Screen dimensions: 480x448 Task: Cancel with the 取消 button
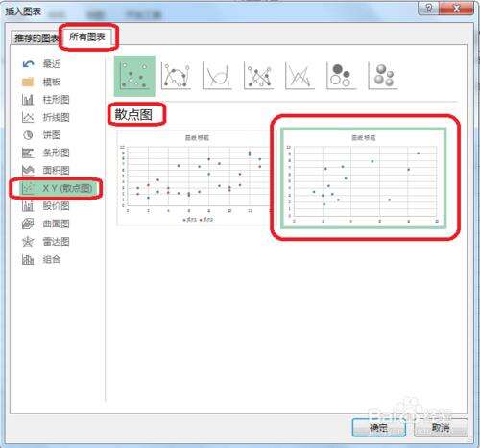coord(441,428)
